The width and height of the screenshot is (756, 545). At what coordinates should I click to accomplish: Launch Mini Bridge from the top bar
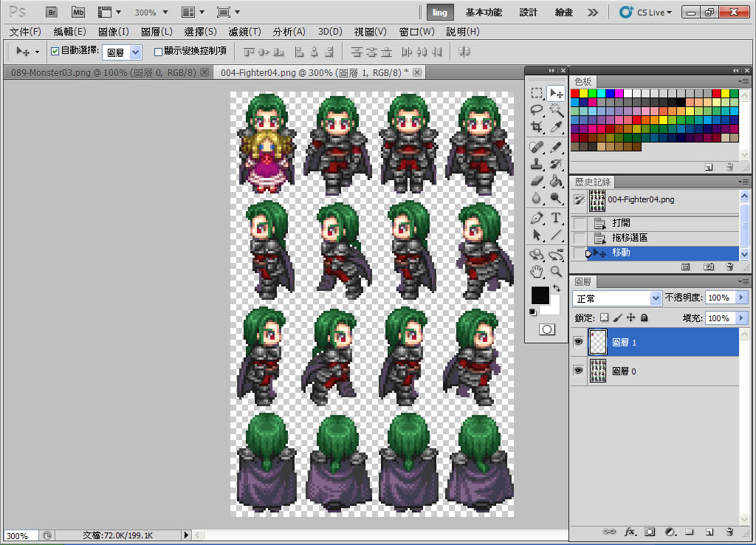[78, 13]
